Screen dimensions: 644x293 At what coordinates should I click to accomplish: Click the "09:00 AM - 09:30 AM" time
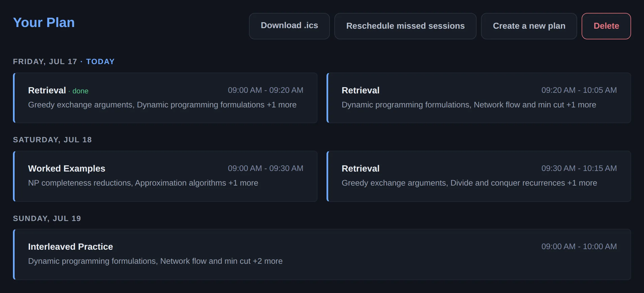[x=266, y=168]
